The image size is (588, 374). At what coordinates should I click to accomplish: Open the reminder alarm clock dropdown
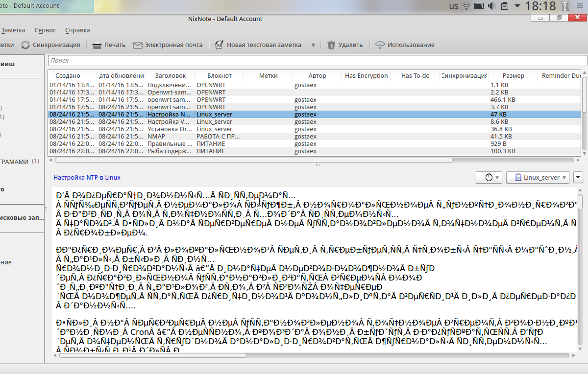[x=489, y=177]
